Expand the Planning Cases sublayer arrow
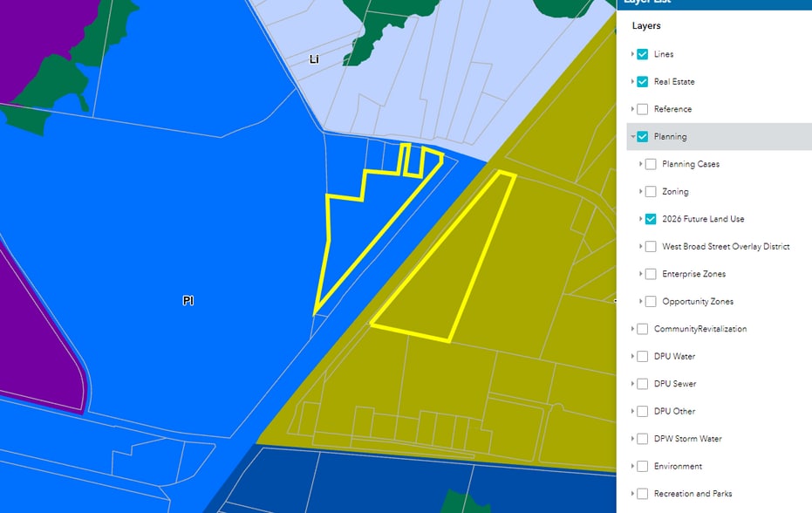This screenshot has height=513, width=812. pos(641,164)
